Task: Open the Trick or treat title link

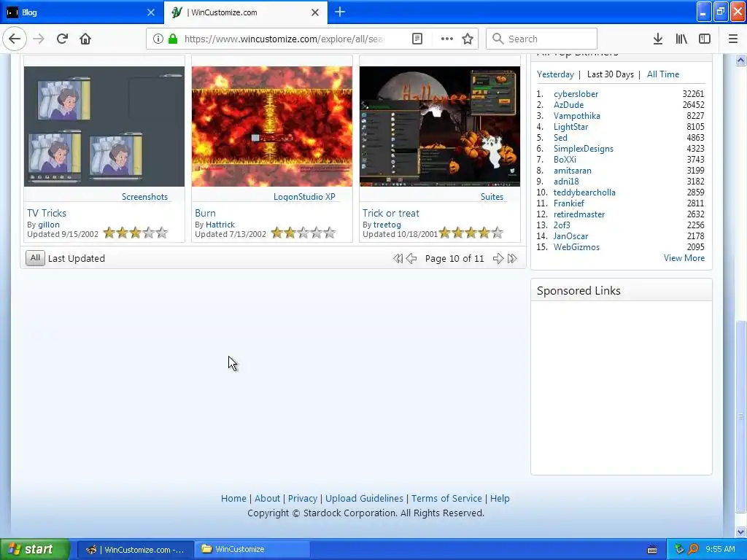Action: point(391,214)
